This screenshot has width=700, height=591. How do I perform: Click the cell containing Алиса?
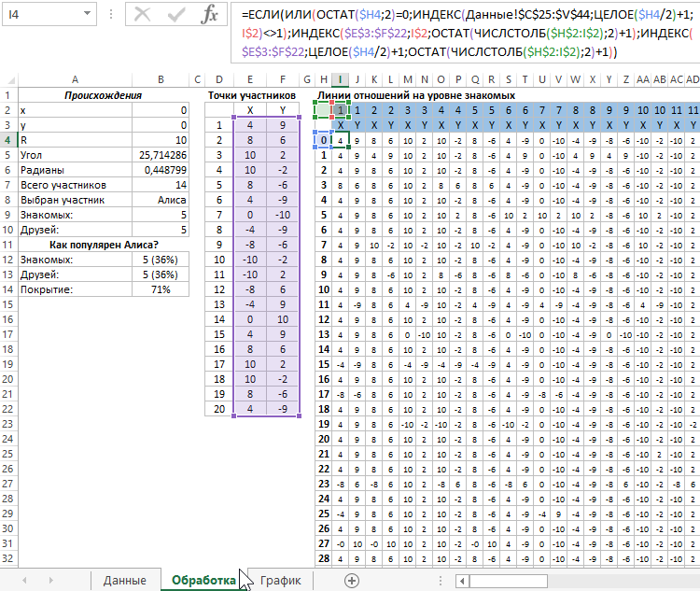(x=161, y=200)
